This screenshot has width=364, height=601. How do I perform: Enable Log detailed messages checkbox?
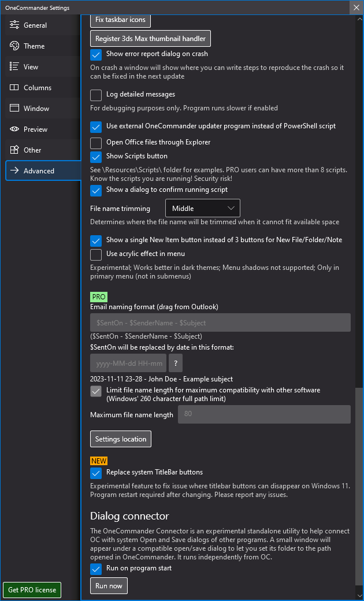click(96, 95)
